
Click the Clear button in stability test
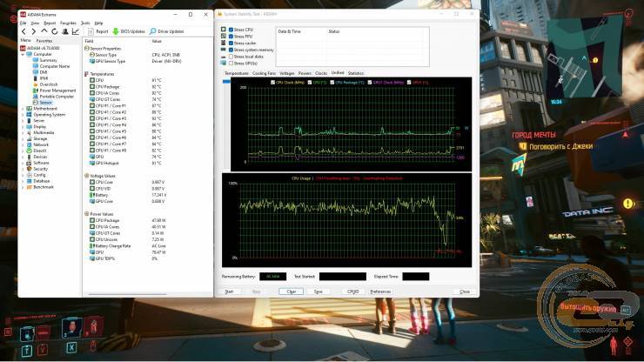click(292, 292)
